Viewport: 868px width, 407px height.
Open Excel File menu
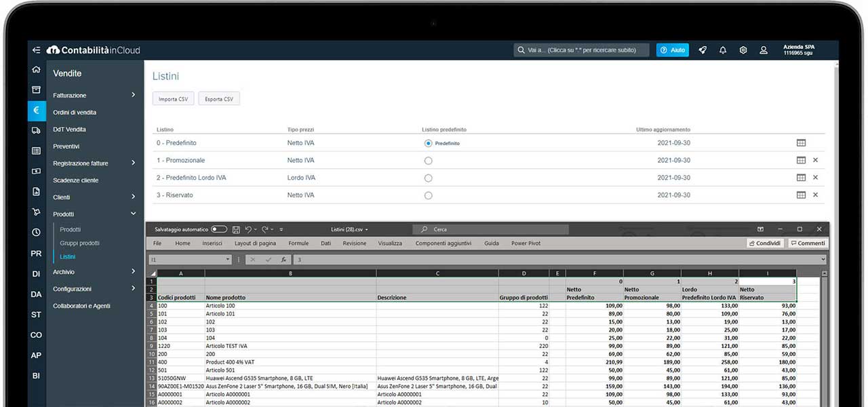[x=157, y=243]
